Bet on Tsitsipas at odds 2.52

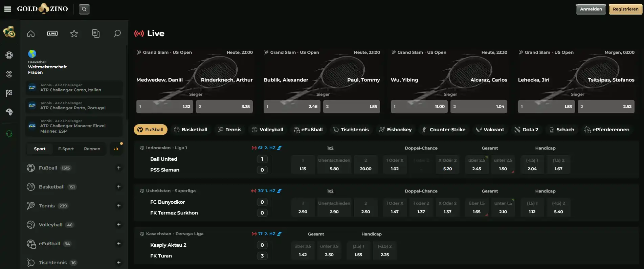click(606, 107)
